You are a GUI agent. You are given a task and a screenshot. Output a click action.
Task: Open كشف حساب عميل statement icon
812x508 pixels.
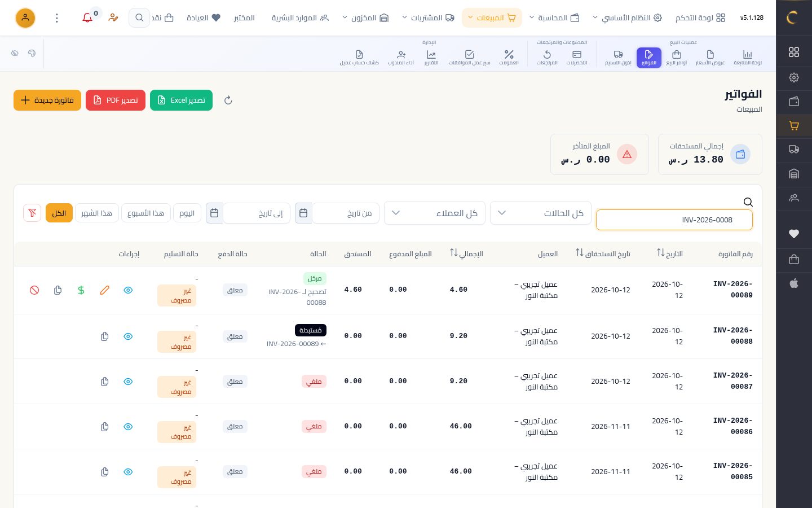359,57
